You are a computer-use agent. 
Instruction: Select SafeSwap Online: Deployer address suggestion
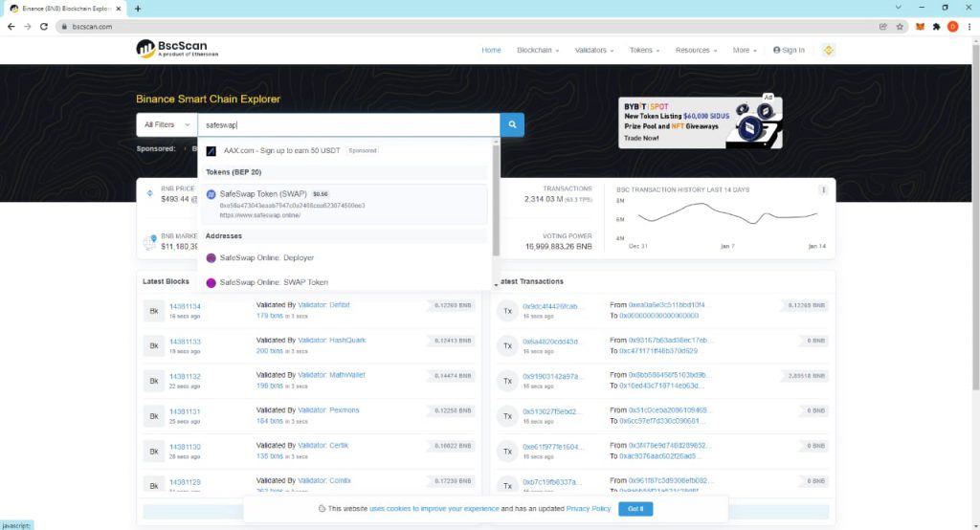coord(267,257)
